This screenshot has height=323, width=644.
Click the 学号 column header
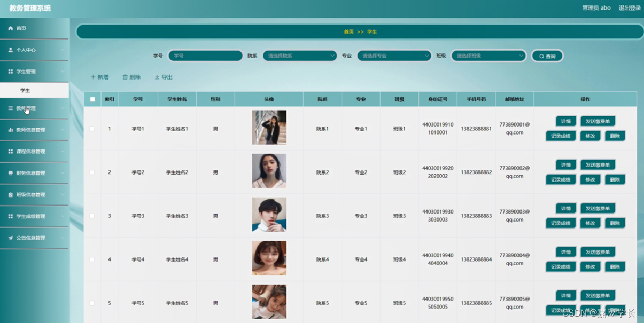pos(138,99)
